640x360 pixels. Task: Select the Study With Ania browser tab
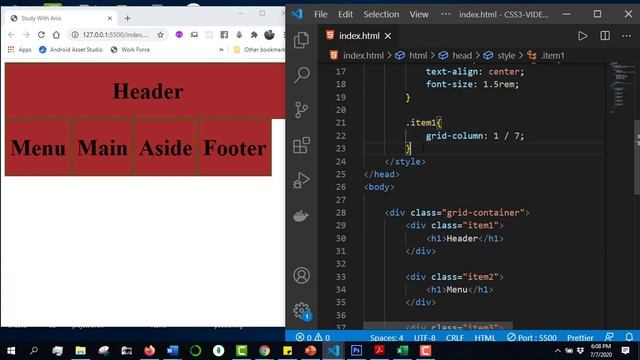61,18
